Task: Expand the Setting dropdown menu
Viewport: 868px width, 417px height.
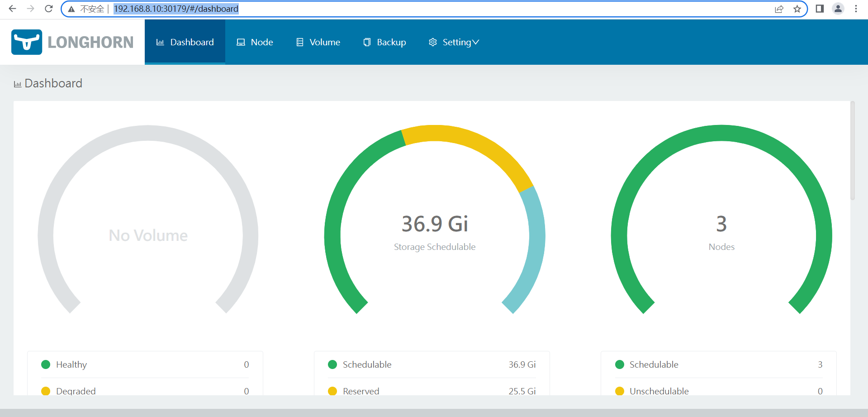Action: tap(454, 42)
